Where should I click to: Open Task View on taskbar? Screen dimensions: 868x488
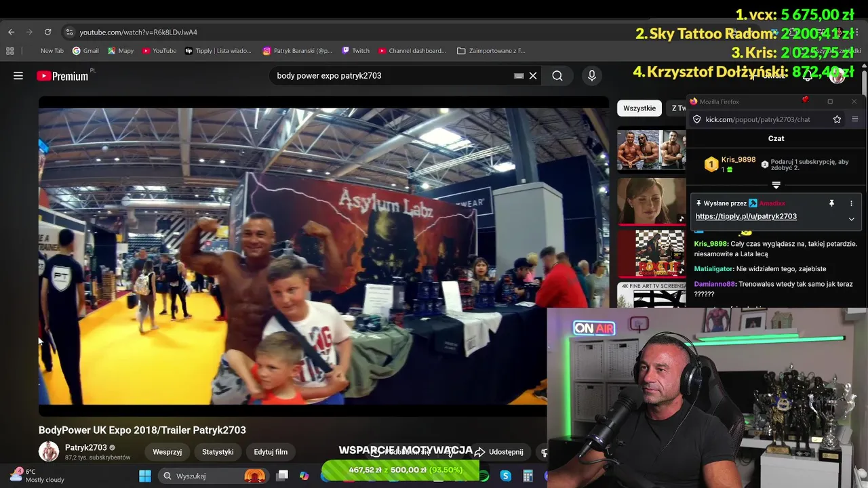click(x=282, y=476)
